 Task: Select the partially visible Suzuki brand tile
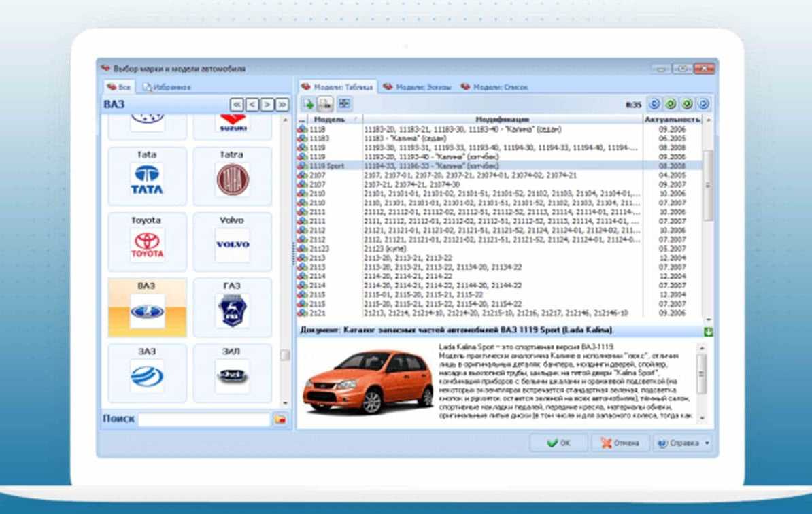coord(232,127)
